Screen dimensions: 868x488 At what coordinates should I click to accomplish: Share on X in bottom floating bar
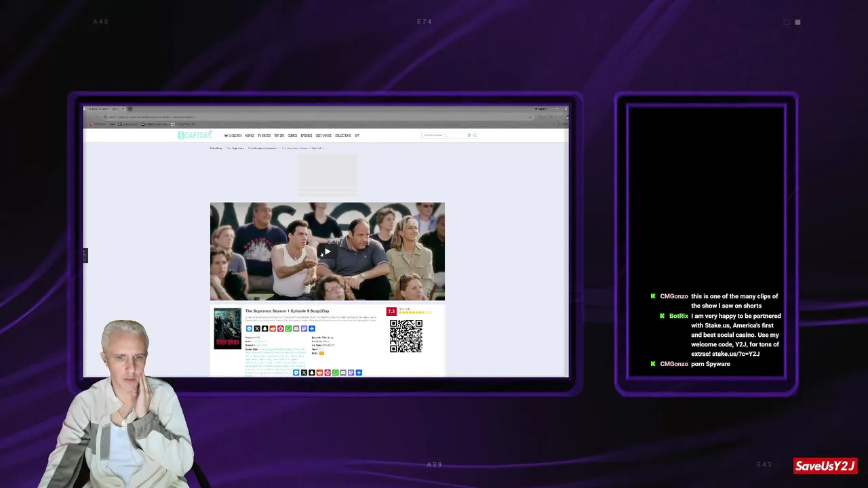(304, 373)
